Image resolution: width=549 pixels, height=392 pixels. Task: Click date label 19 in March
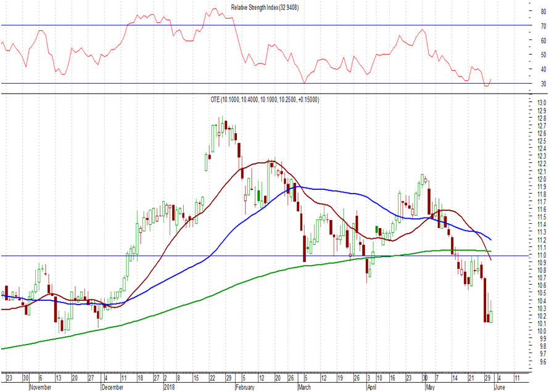(340, 378)
